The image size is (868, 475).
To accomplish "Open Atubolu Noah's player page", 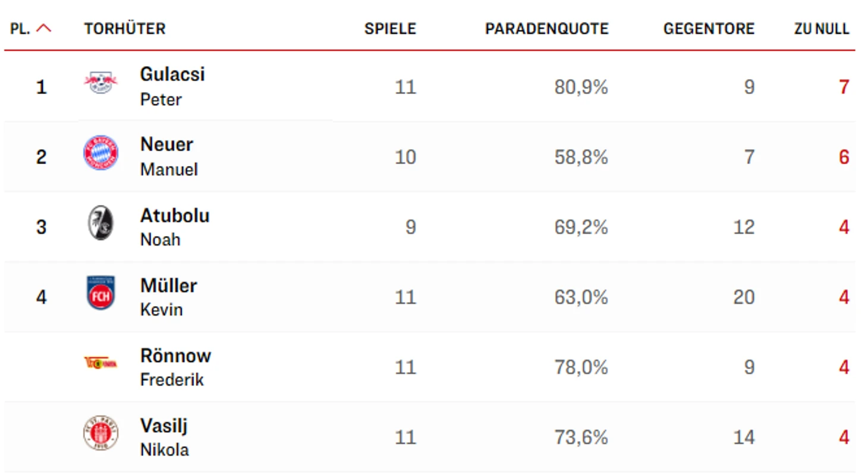I will [175, 227].
